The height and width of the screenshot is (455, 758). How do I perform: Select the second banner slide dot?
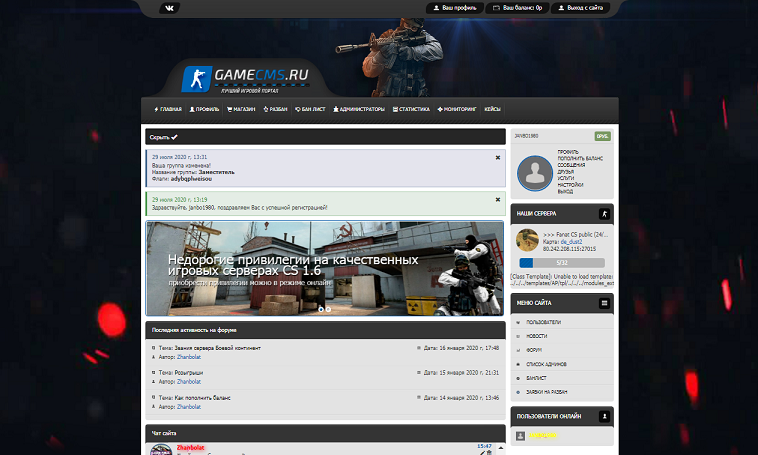coord(328,308)
